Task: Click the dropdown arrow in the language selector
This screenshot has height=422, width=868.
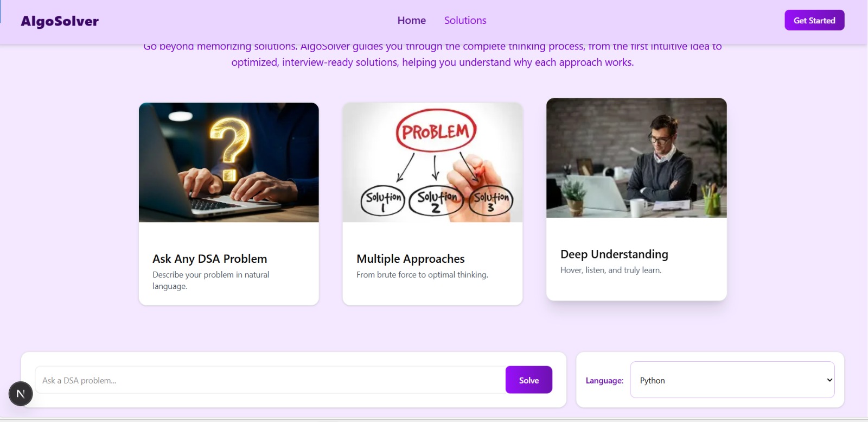Action: click(x=829, y=380)
